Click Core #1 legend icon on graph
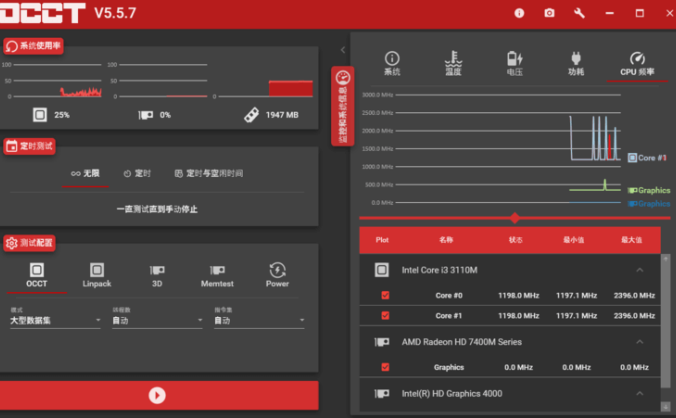 tap(632, 158)
